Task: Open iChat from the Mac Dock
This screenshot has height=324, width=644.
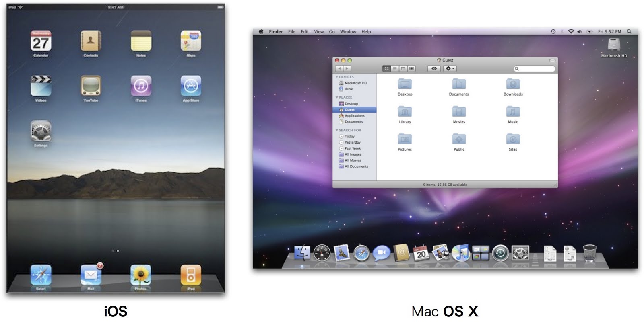Action: point(381,253)
